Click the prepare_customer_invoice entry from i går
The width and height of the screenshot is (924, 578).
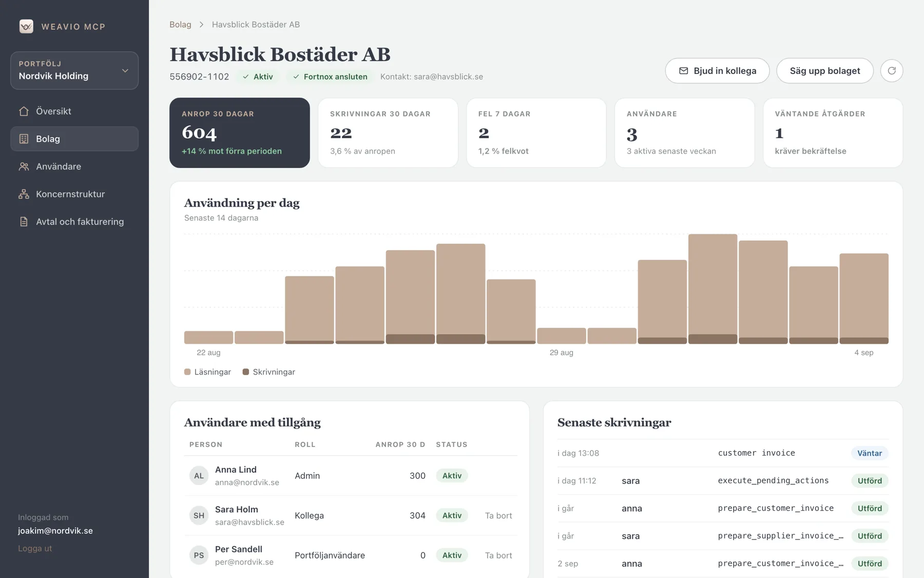(723, 509)
